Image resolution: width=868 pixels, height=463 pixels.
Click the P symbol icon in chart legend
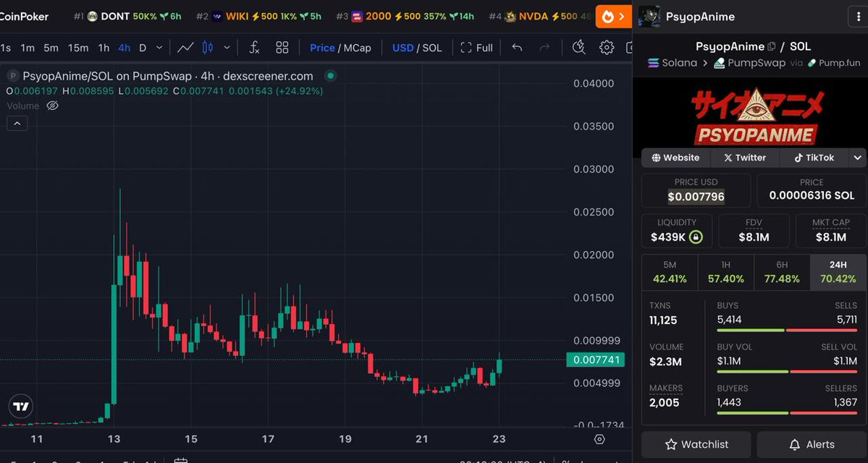[12, 76]
